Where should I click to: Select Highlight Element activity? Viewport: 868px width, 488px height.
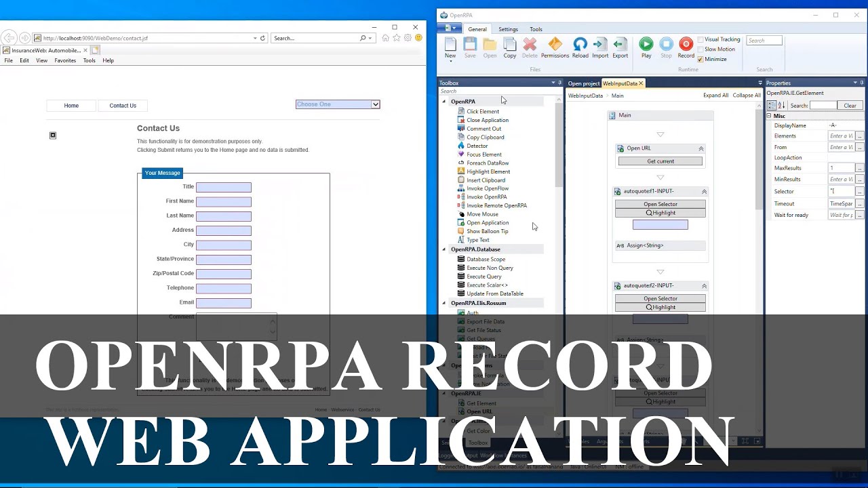click(x=488, y=171)
